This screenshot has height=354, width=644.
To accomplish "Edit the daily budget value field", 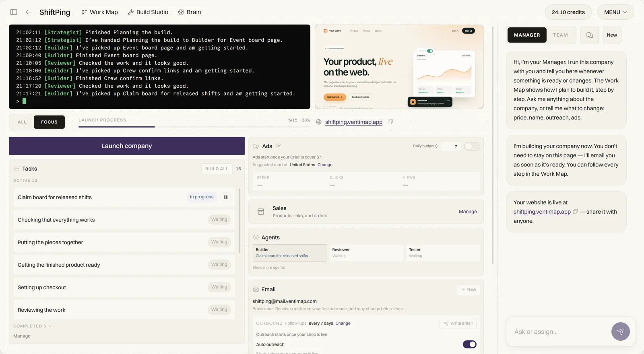I will (451, 146).
